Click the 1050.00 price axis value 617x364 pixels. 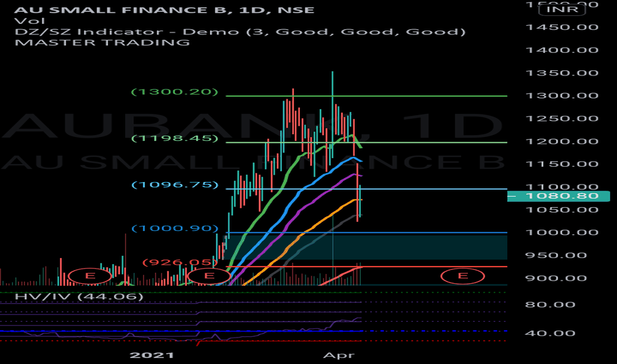pyautogui.click(x=562, y=210)
